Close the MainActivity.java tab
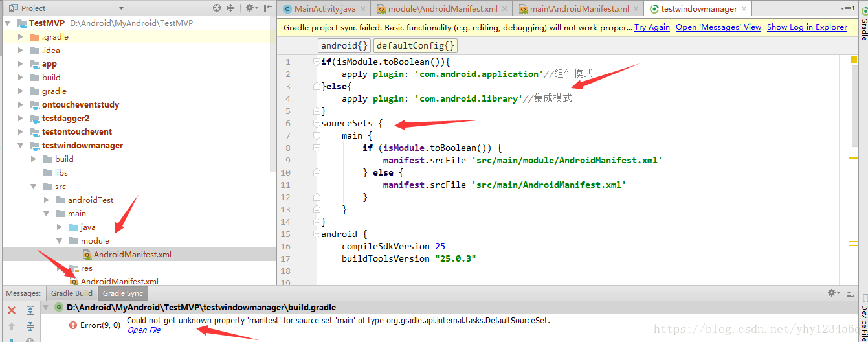868x342 pixels. coord(362,9)
